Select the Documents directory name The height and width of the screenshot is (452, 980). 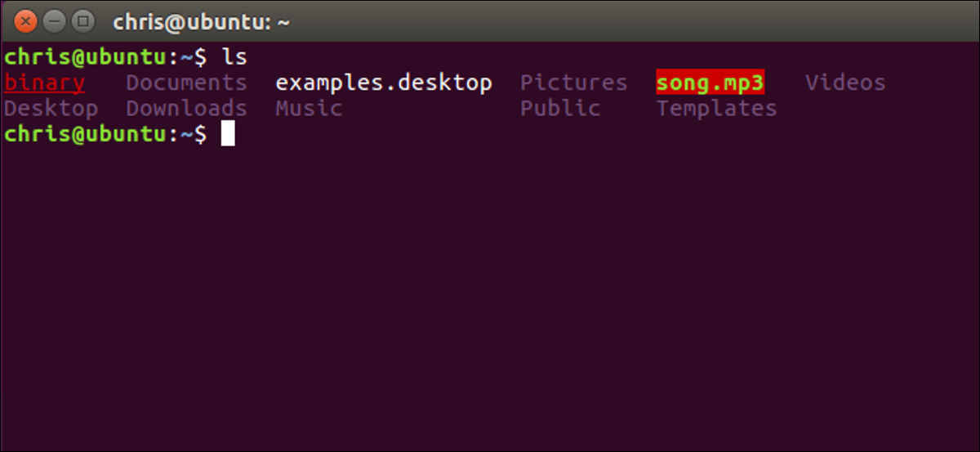point(186,83)
